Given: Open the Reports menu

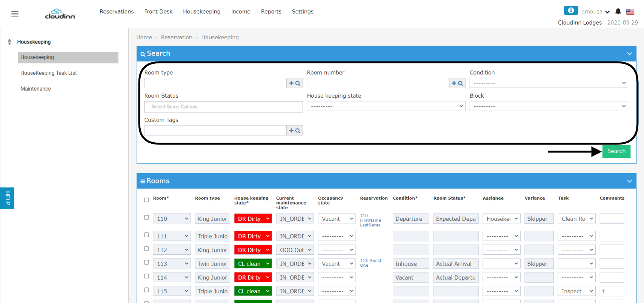Looking at the screenshot, I should point(271,12).
